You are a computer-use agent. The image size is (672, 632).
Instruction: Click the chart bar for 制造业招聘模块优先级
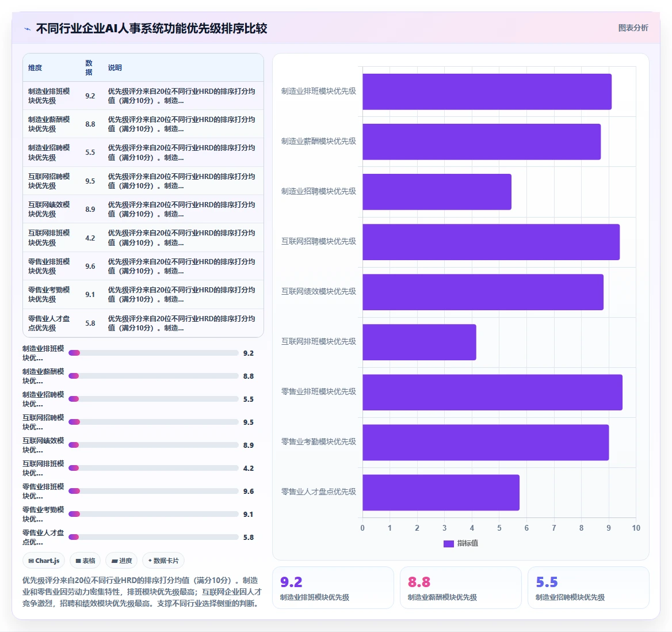437,192
